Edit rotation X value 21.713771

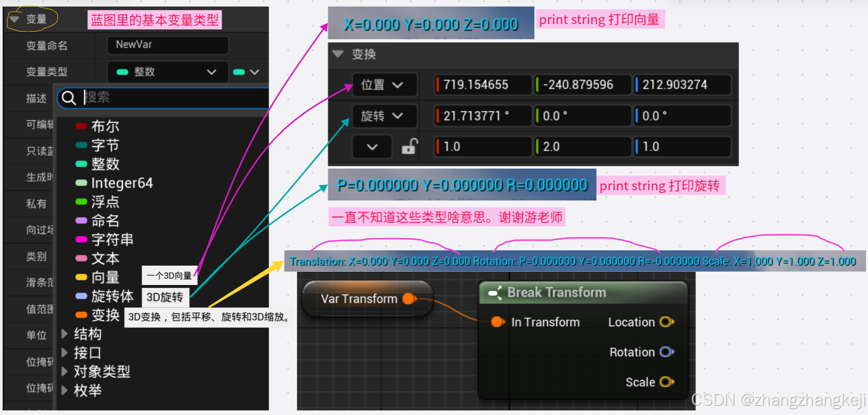point(483,116)
